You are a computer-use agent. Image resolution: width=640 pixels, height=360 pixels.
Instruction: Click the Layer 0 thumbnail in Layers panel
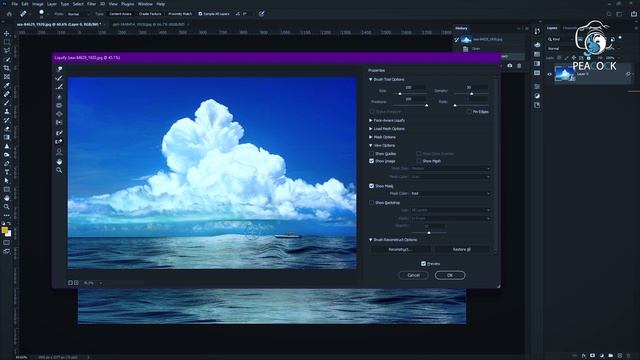click(564, 75)
